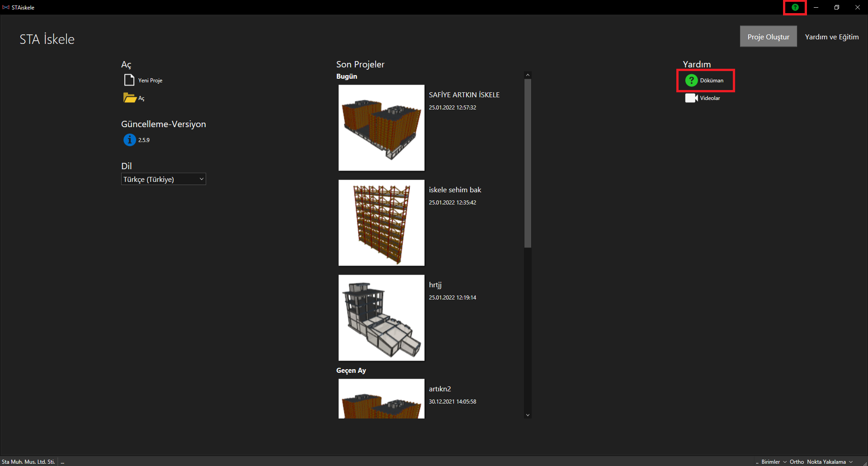Open the hrtjj project thumbnail
The height and width of the screenshot is (466, 868).
[x=381, y=318]
